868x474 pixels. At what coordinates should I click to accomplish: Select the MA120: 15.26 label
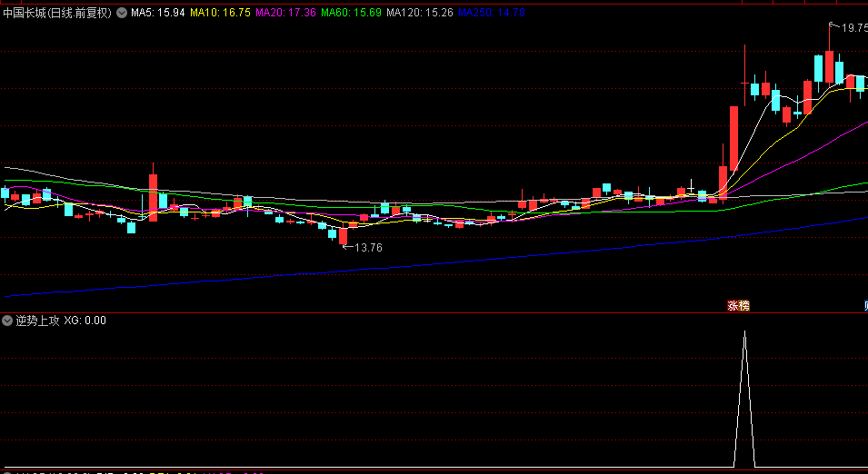tap(420, 13)
